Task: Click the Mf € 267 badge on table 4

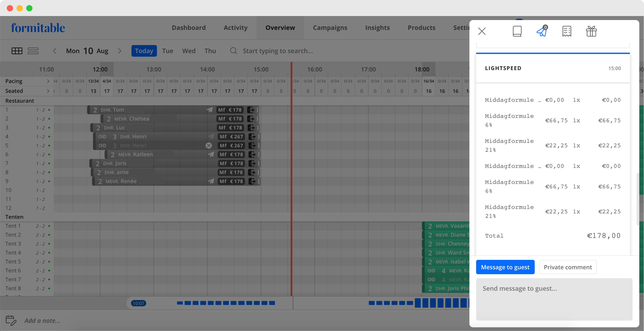Action: coord(231,136)
